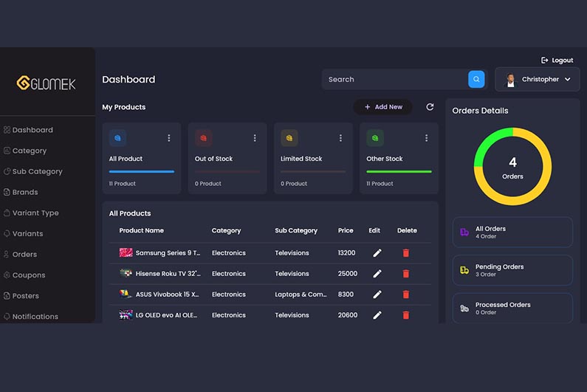Viewport: 587px width, 392px height.
Task: Click the price value 25000
Action: tap(348, 274)
